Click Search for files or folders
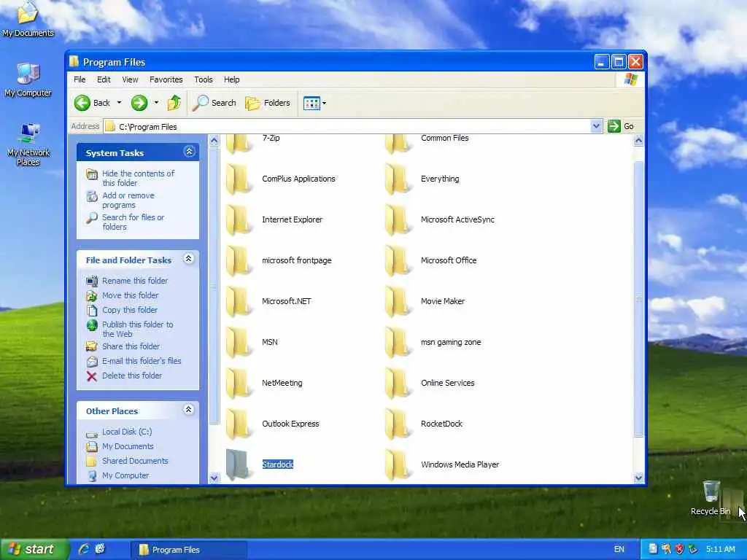This screenshot has height=560, width=747. [x=133, y=222]
